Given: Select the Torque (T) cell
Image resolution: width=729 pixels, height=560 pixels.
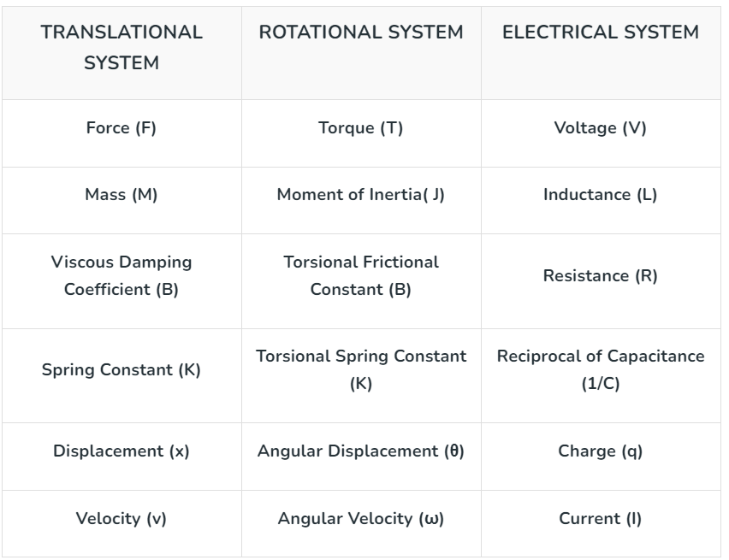Looking at the screenshot, I should [x=361, y=128].
